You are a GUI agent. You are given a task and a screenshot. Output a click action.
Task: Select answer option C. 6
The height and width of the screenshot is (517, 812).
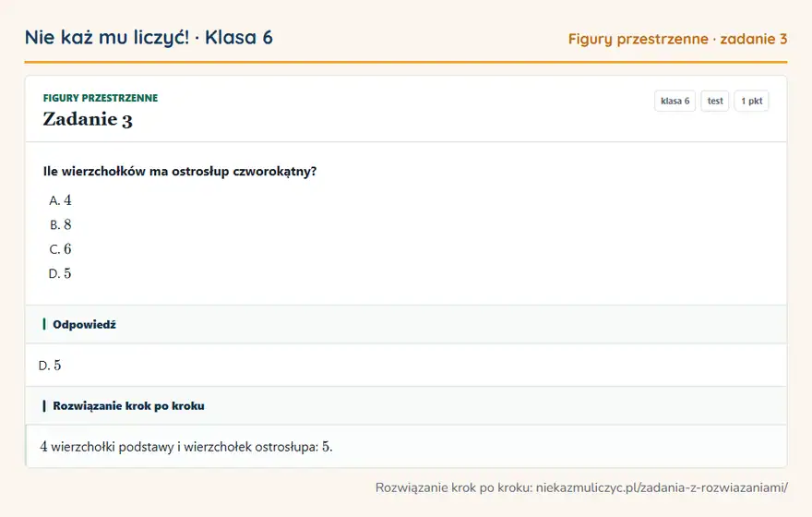[x=60, y=249]
